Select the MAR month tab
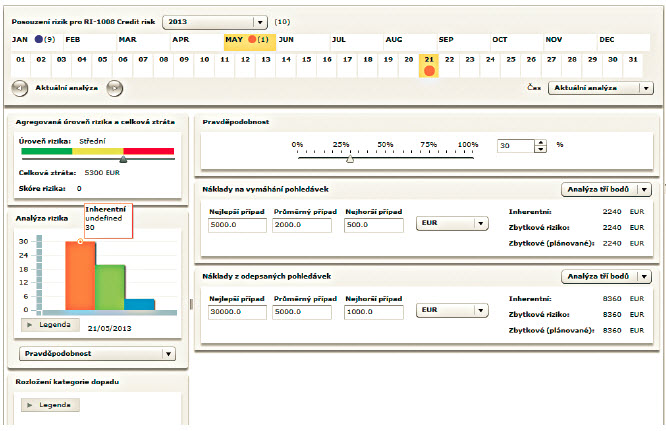Viewport: 666px width, 431px height. click(x=144, y=42)
